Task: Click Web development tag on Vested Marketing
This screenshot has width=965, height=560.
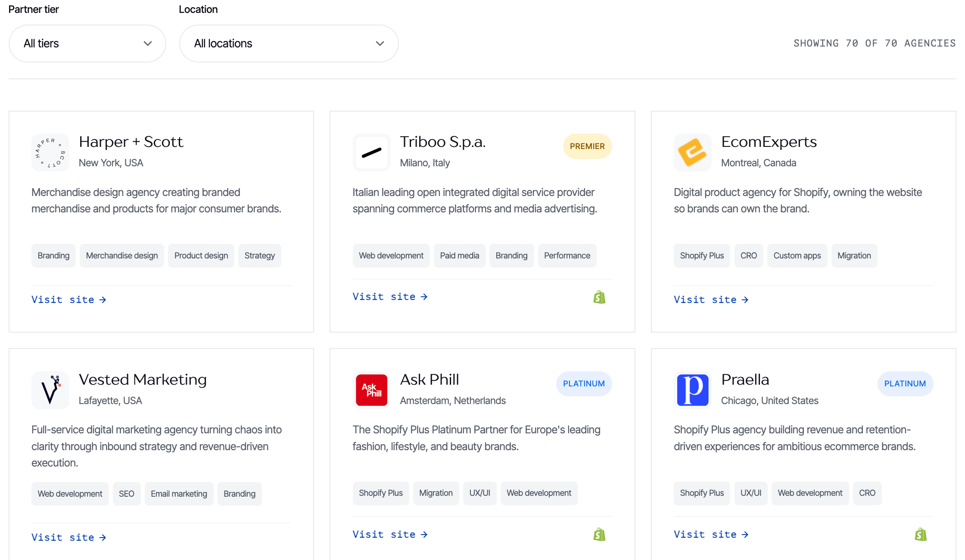Action: click(70, 494)
